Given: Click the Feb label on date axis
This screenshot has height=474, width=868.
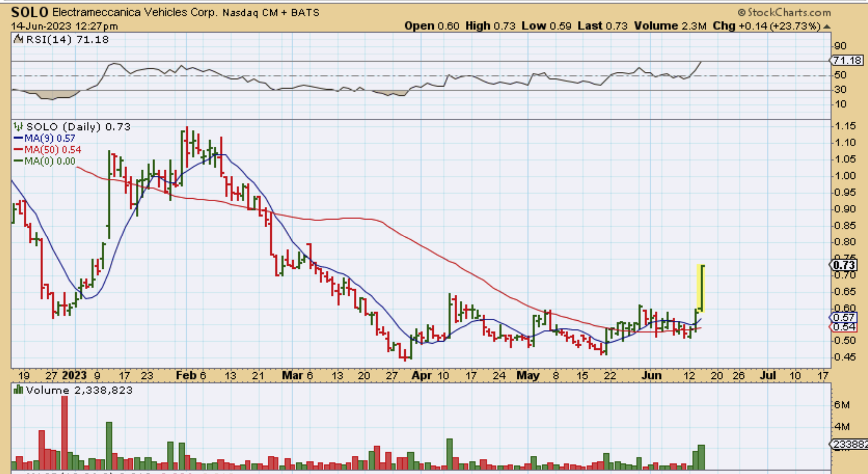Looking at the screenshot, I should coord(186,375).
